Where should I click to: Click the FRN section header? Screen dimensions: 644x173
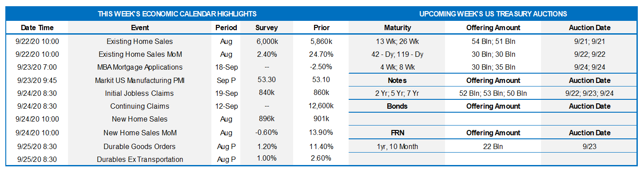coord(397,133)
